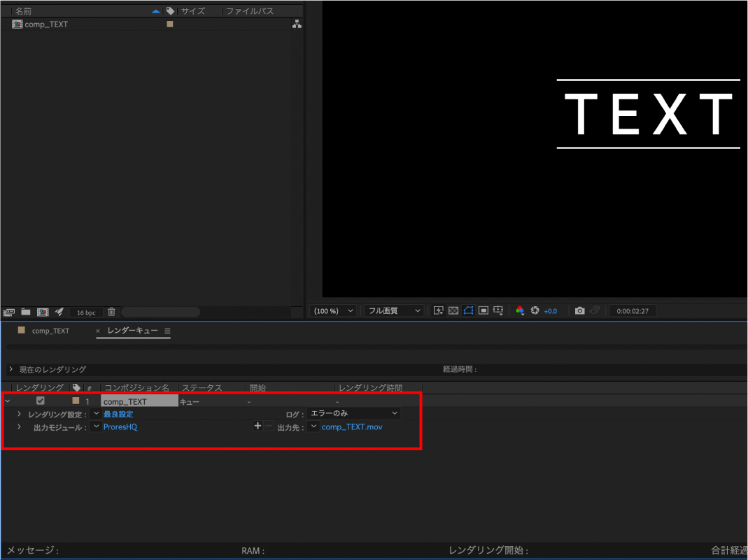Create a new composition with the composition icon
This screenshot has height=560, width=748.
pyautogui.click(x=43, y=313)
